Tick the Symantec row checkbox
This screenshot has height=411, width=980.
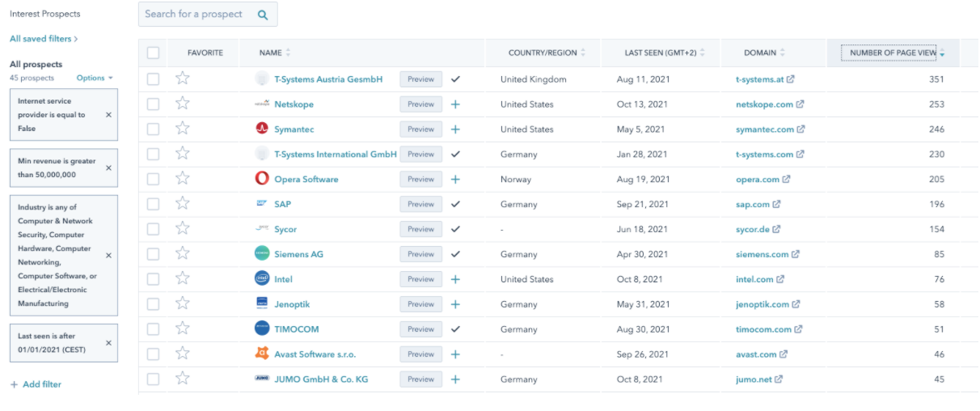153,129
